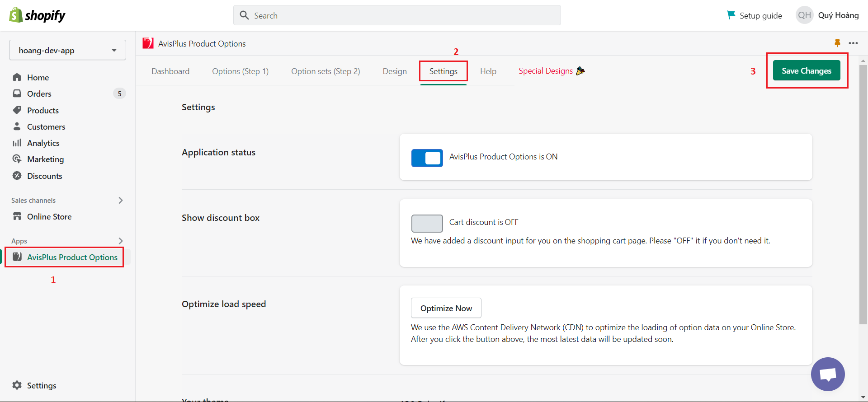This screenshot has width=868, height=402.
Task: Click the Settings gear icon in sidebar
Action: coord(17,385)
